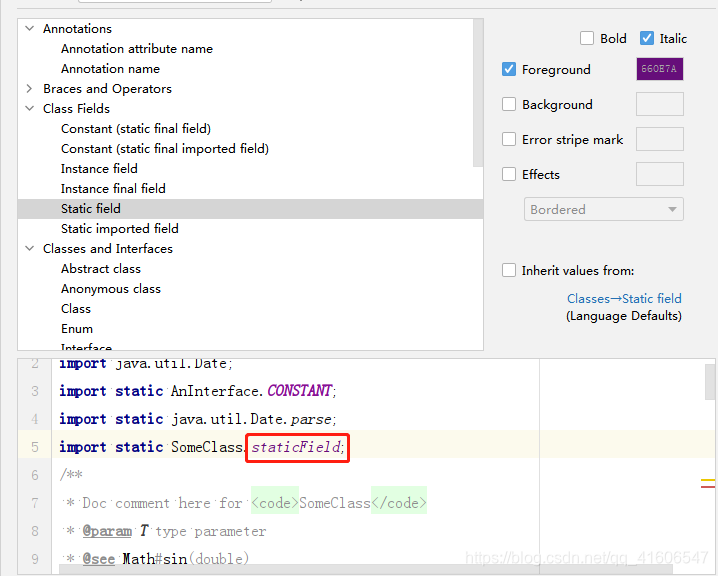Select Annotation attribute name item
Image resolution: width=718 pixels, height=576 pixels.
tap(137, 49)
